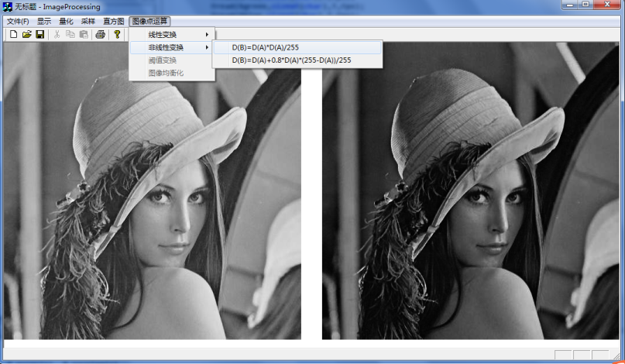Select the disabled 阈值变换 menu entry

[172, 60]
